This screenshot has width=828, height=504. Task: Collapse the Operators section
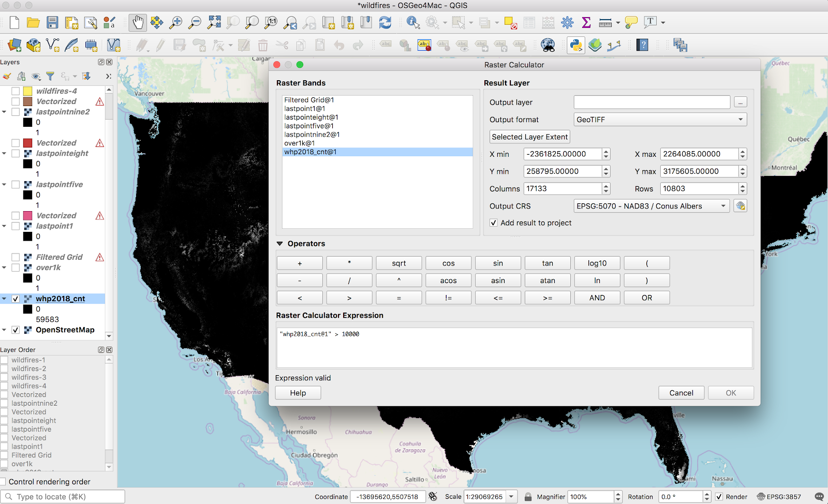(x=280, y=244)
